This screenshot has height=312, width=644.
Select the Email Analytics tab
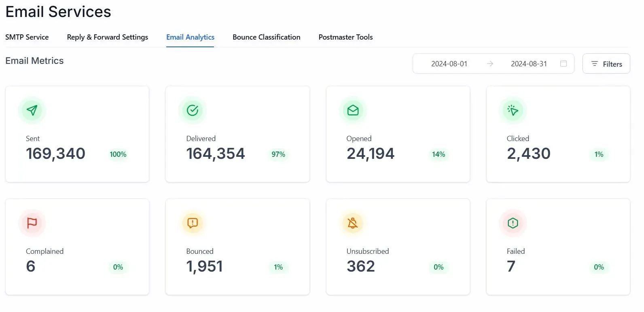coord(190,37)
